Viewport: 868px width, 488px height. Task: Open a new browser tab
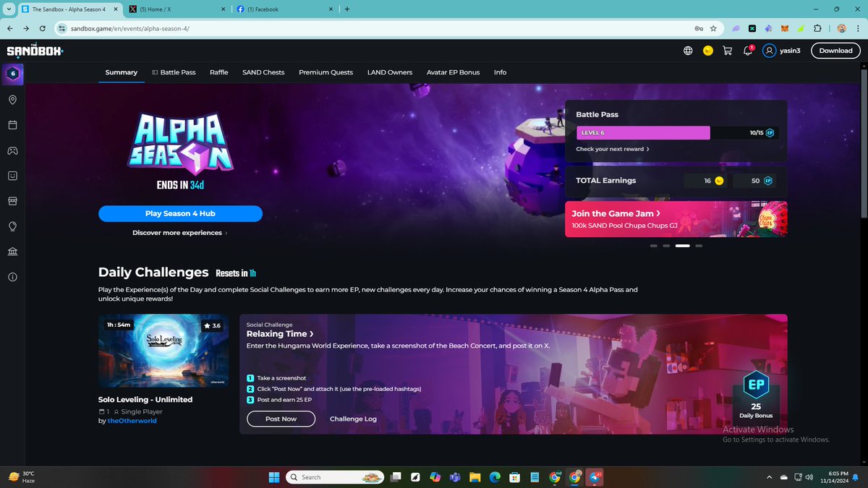[x=347, y=9]
